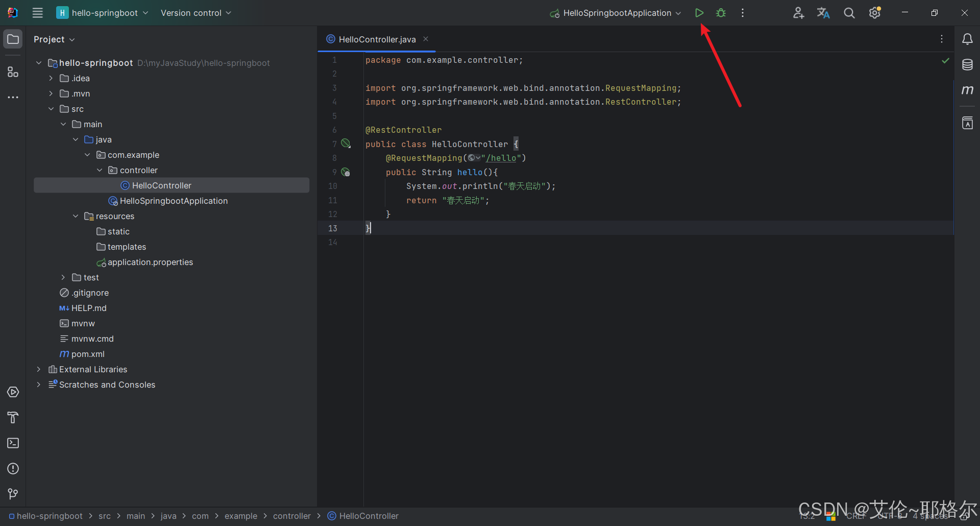
Task: Click the controller breadcrumb
Action: (x=292, y=516)
